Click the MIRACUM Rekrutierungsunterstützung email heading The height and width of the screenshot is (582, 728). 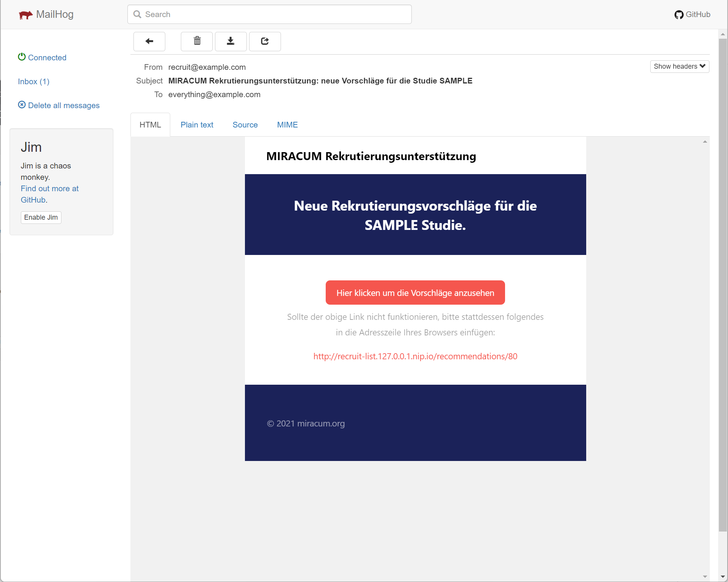371,156
